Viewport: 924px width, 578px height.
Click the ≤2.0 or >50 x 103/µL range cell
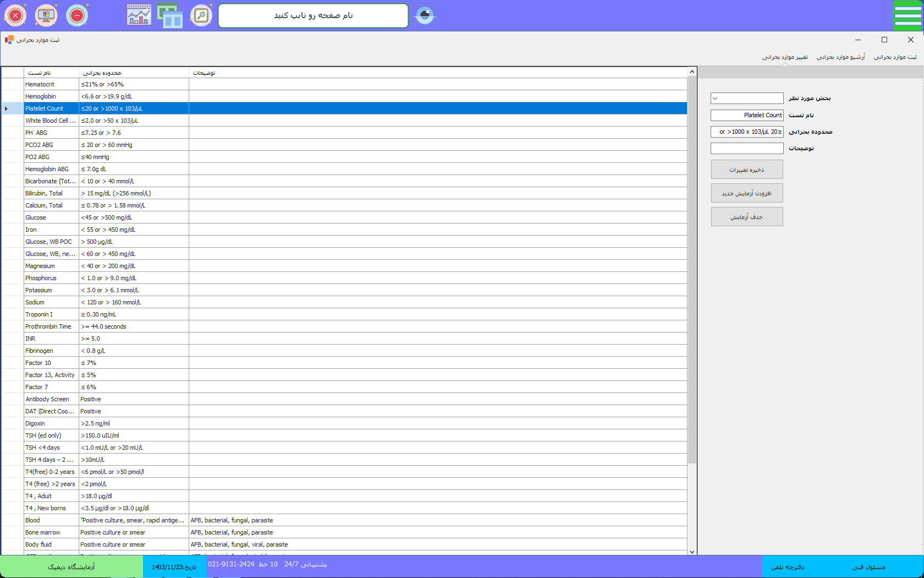[x=134, y=121]
